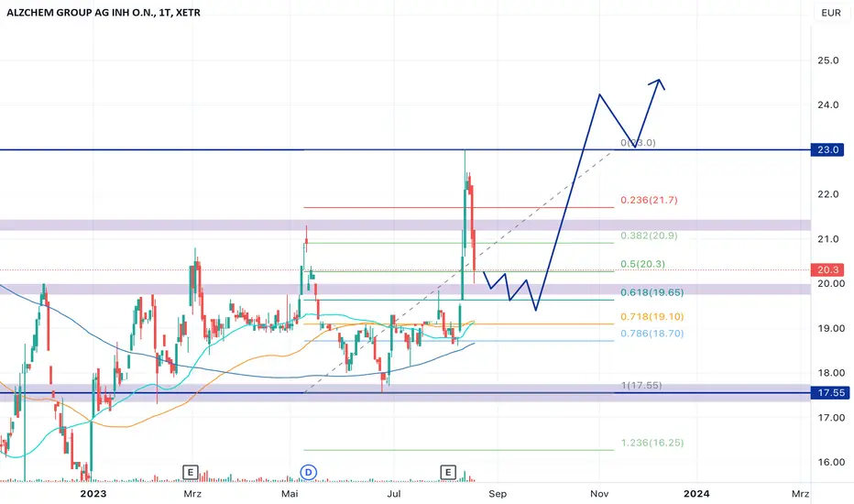Viewport: 854px width, 504px height.
Task: Click the current price tag 20.3
Action: pyautogui.click(x=827, y=269)
